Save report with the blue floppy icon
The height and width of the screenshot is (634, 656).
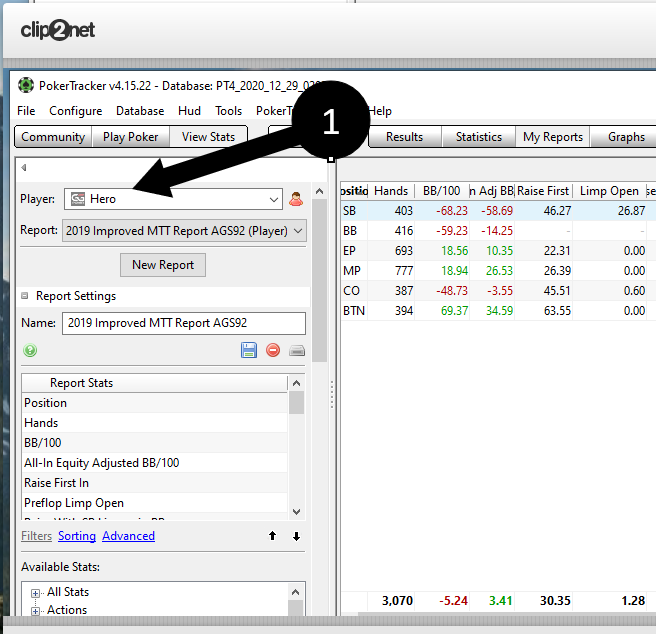pyautogui.click(x=249, y=350)
